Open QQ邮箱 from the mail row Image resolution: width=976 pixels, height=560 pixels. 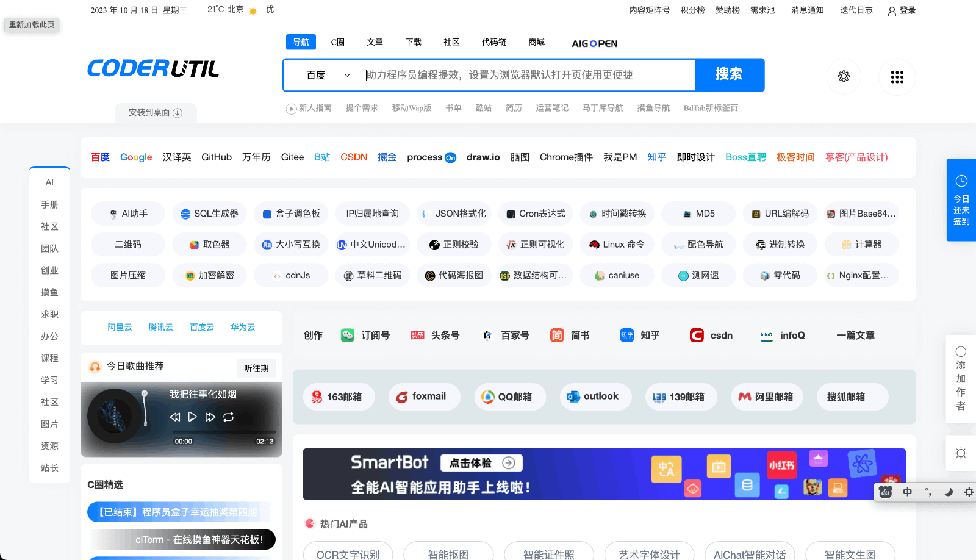(510, 397)
